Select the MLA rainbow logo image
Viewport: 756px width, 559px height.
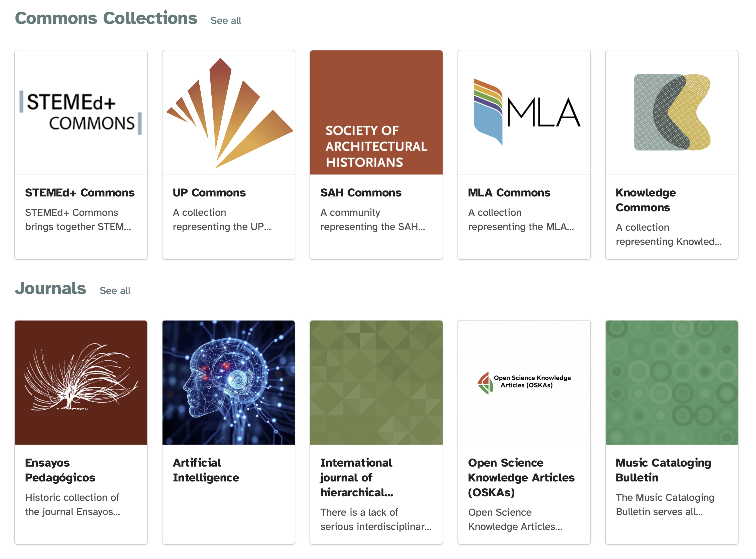(524, 112)
